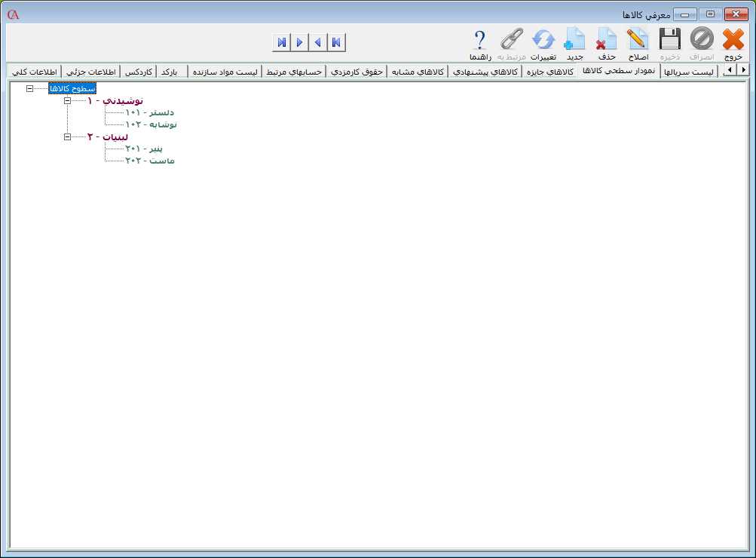Click the red X خروج (exit) icon
Image resolution: width=756 pixels, height=558 pixels.
[733, 40]
